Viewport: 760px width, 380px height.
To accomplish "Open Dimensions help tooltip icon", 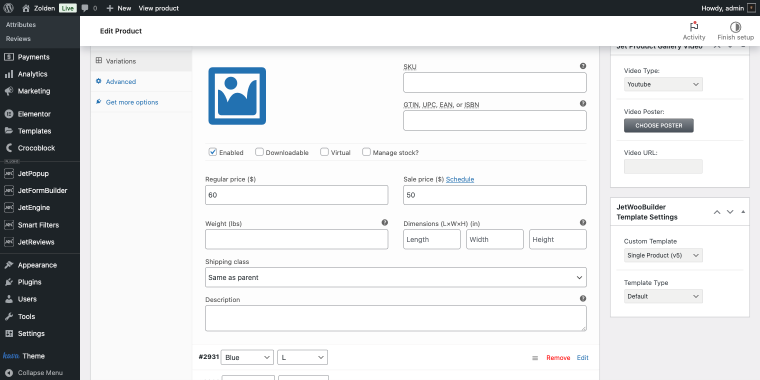I will coord(583,222).
